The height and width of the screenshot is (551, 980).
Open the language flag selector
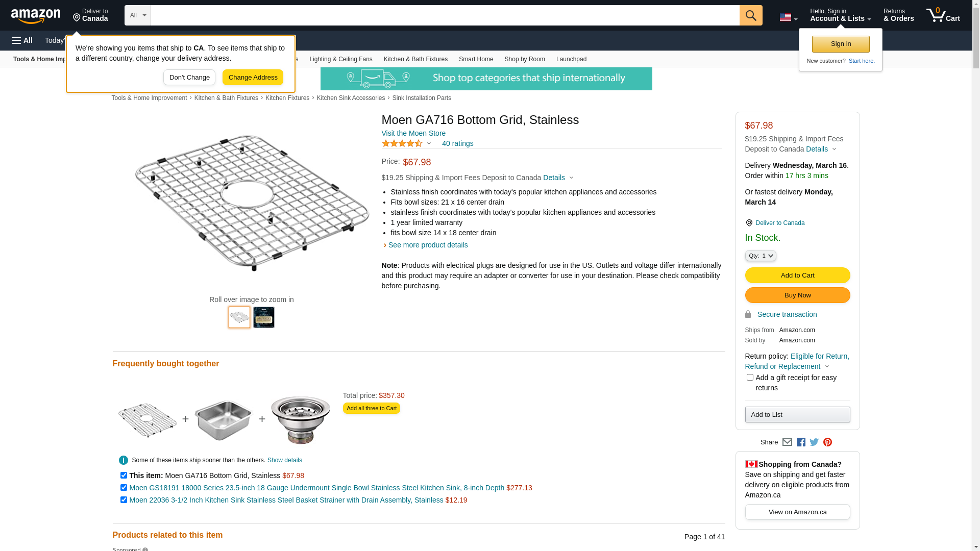tap(788, 18)
